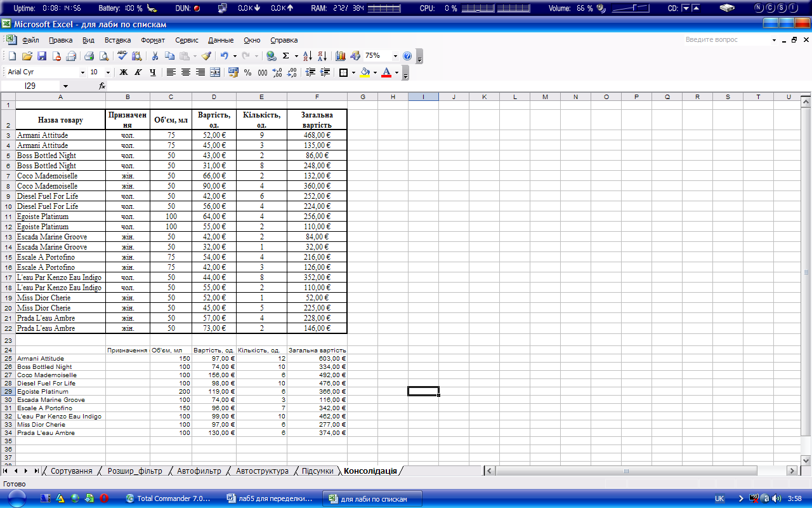Switch to the Сортування sheet tab
Viewport: 812px width, 508px height.
72,471
